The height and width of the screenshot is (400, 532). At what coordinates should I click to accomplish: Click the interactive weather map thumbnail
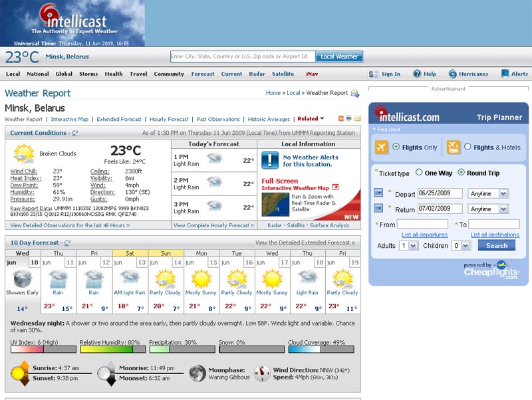(x=275, y=205)
